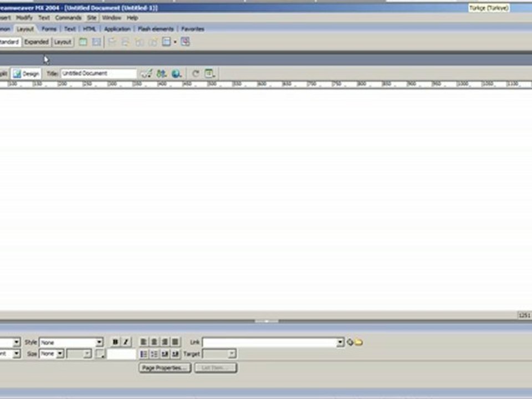
Task: Click the Türkçe language indicator
Action: pos(489,8)
